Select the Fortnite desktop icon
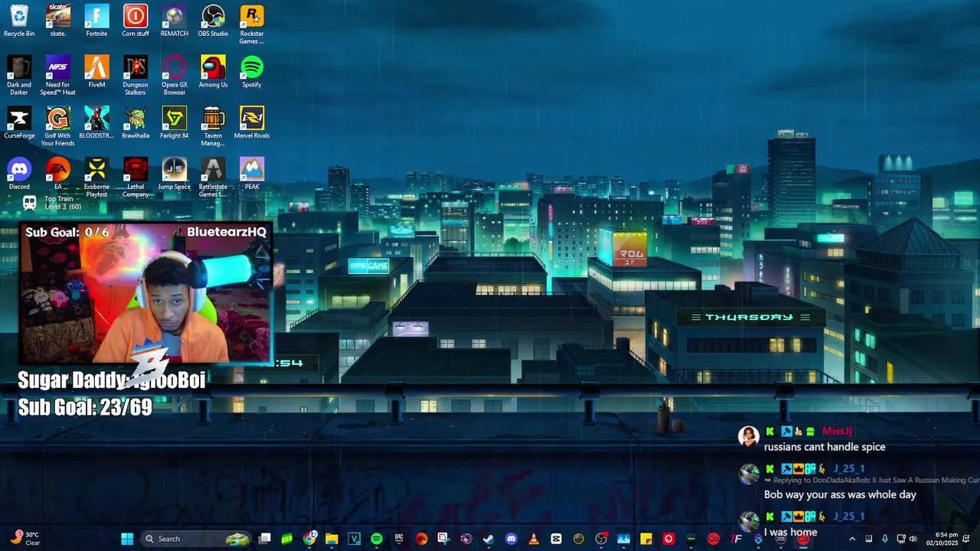 (96, 21)
